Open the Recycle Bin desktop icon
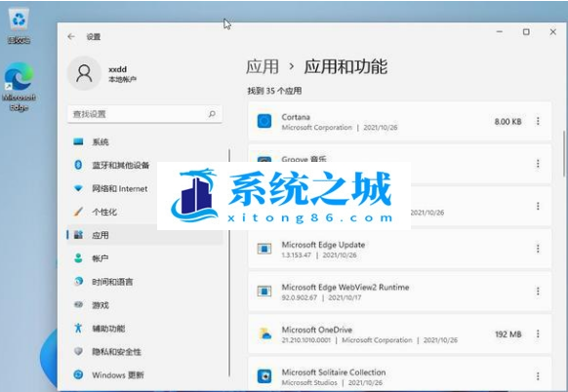Screen dimensions: 568x392 (19, 26)
